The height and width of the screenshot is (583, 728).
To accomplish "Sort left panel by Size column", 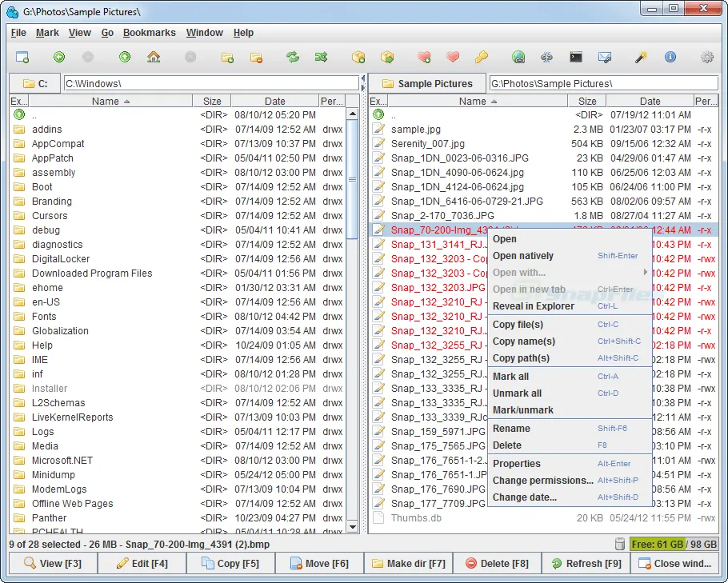I will (x=212, y=101).
